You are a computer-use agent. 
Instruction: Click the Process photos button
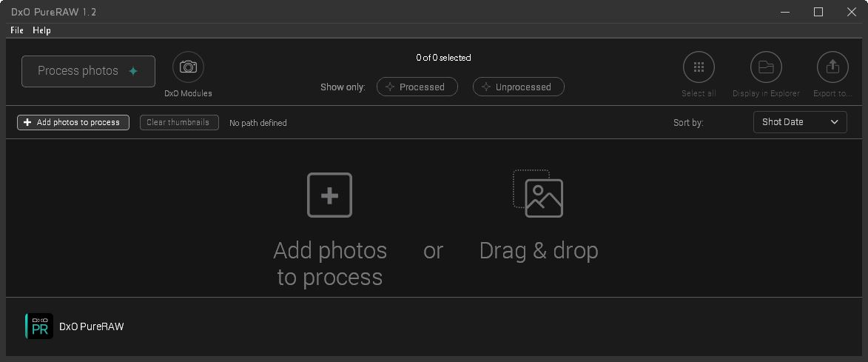tap(88, 71)
